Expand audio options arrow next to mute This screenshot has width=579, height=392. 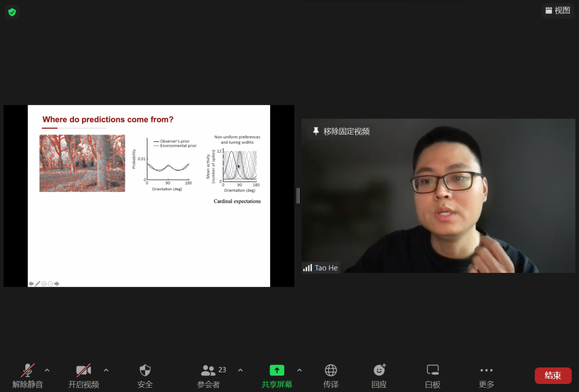47,370
